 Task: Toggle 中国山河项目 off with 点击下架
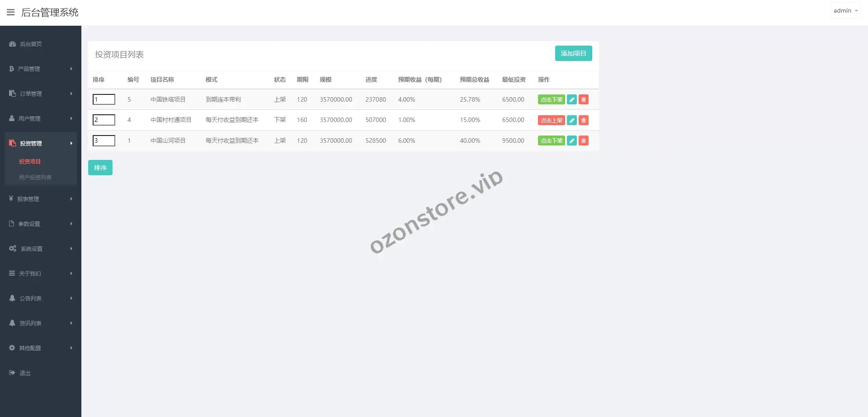551,141
